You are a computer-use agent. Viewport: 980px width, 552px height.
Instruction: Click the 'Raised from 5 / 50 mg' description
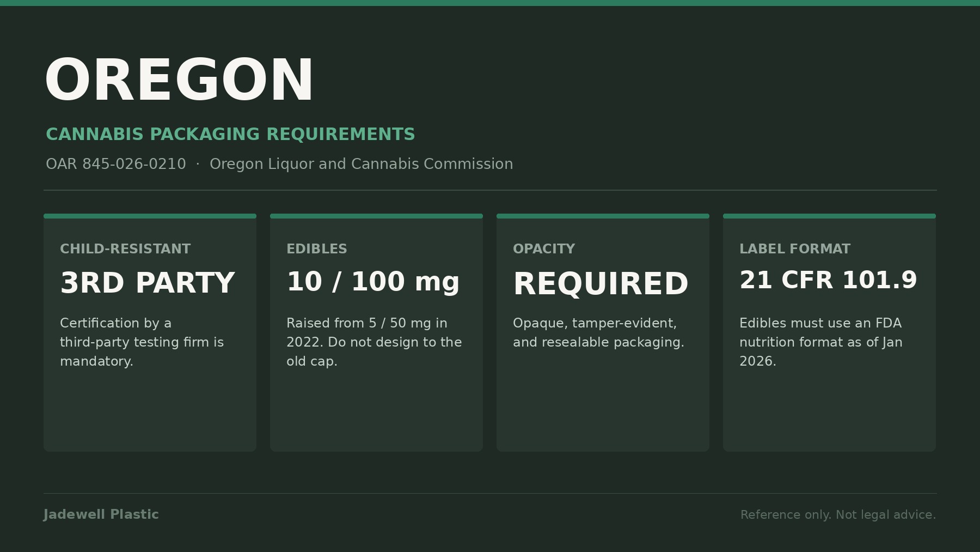pyautogui.click(x=374, y=342)
